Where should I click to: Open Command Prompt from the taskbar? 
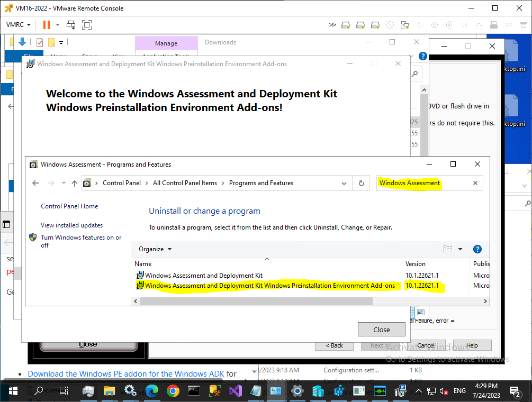[x=194, y=391]
